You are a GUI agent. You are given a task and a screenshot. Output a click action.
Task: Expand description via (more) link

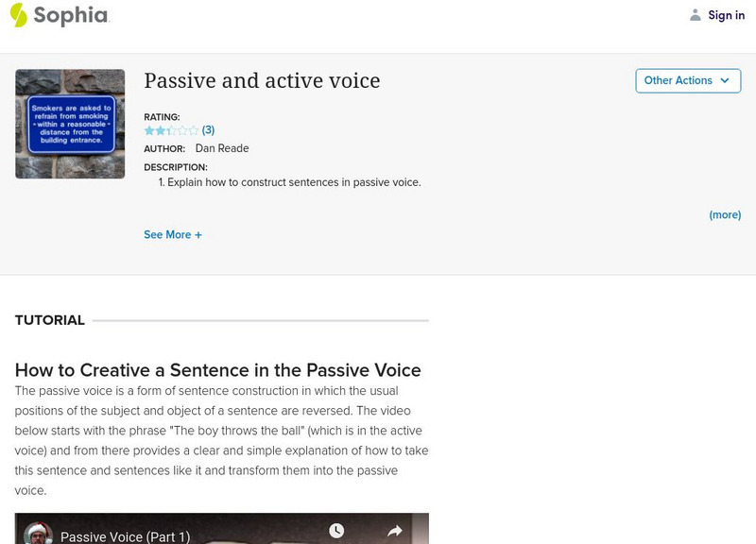pos(725,215)
